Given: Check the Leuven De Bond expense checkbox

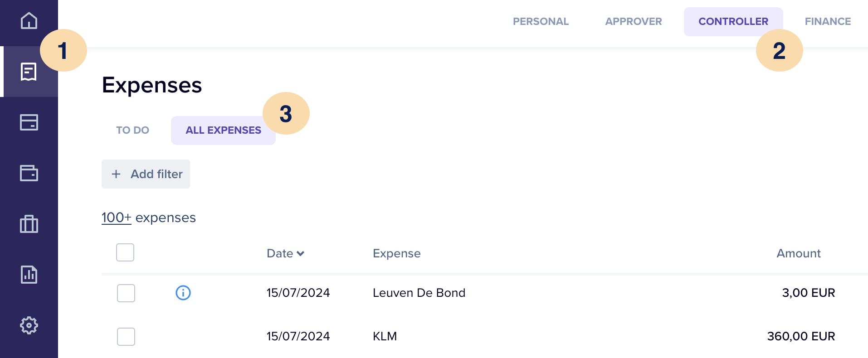Looking at the screenshot, I should [x=126, y=293].
